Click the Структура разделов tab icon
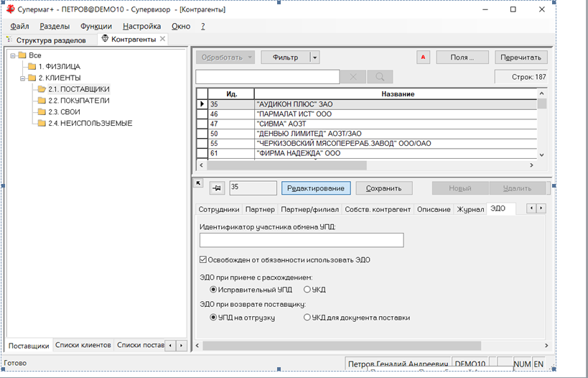 point(9,40)
